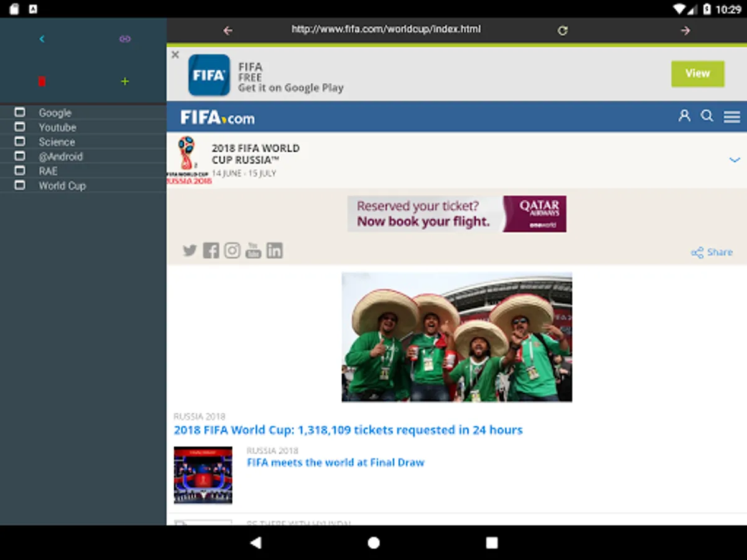Viewport: 747px width, 560px height.
Task: Tap the Share link
Action: point(712,252)
